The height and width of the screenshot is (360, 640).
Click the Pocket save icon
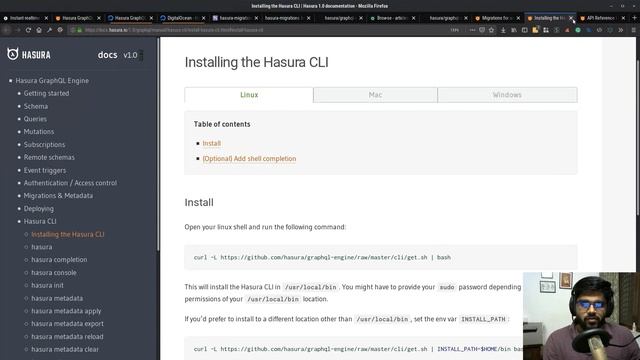pos(482,30)
